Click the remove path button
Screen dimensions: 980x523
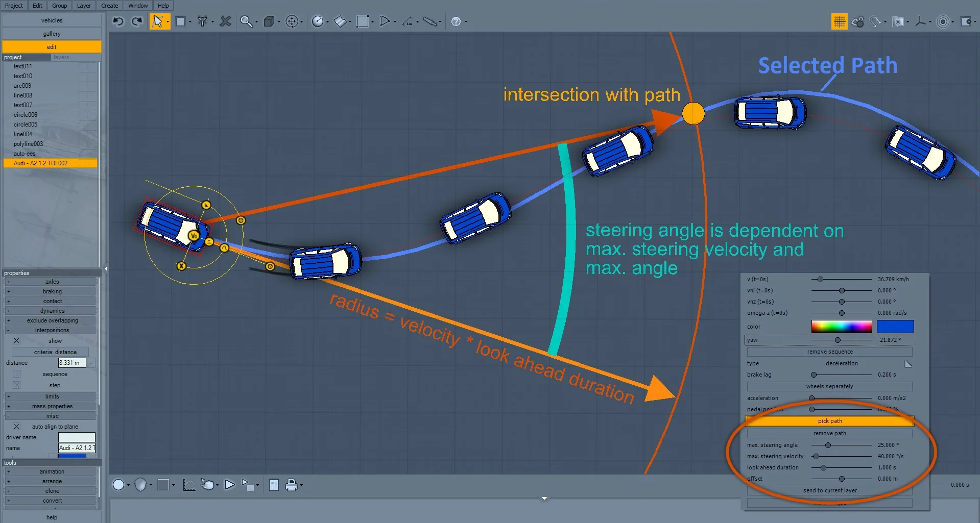pos(829,433)
